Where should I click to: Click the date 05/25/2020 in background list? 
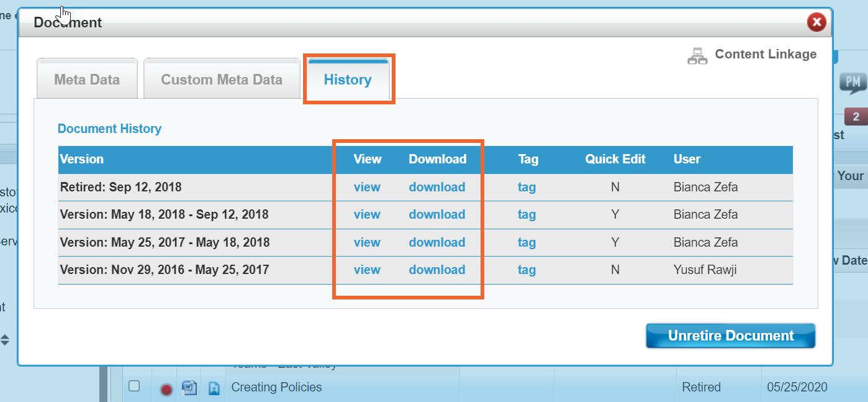point(797,387)
